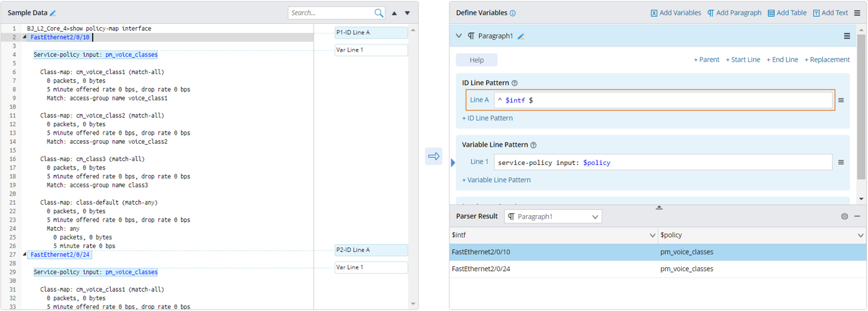Image resolution: width=868 pixels, height=311 pixels.
Task: Jump to next search match arrow
Action: pyautogui.click(x=407, y=13)
